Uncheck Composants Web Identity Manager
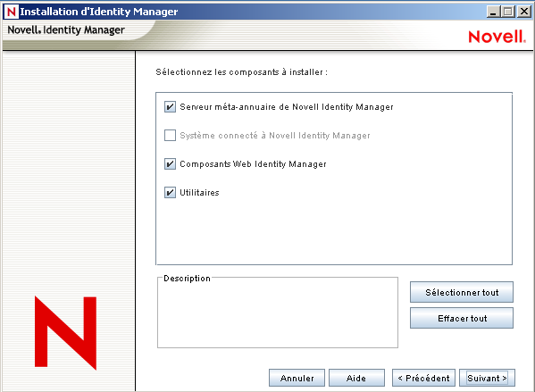Screen dimensions: 535x392 170,164
